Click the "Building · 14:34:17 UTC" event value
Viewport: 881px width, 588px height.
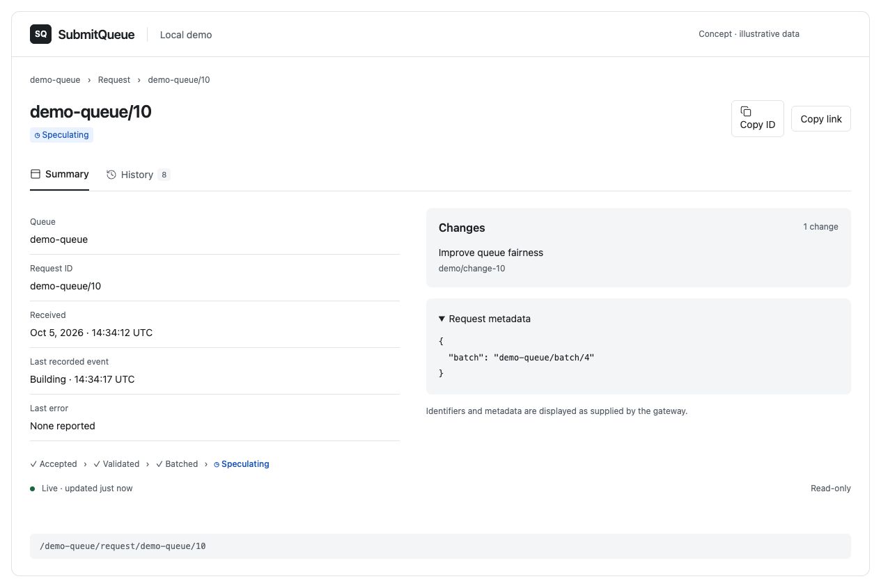tap(82, 379)
